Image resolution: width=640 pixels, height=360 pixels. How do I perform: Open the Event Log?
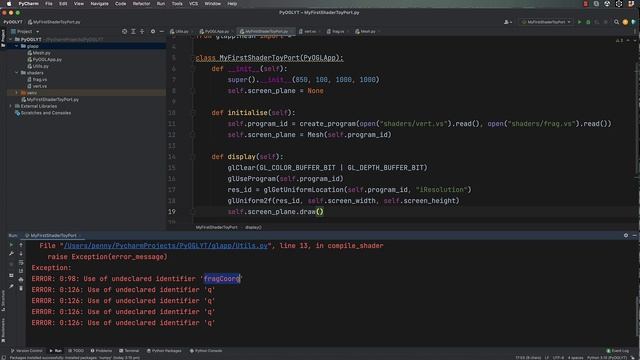(x=618, y=351)
